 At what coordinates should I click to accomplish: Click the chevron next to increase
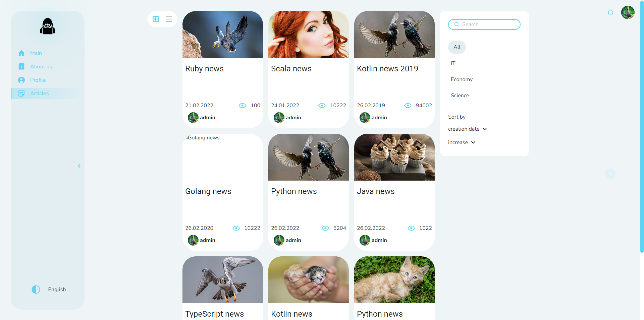(473, 142)
